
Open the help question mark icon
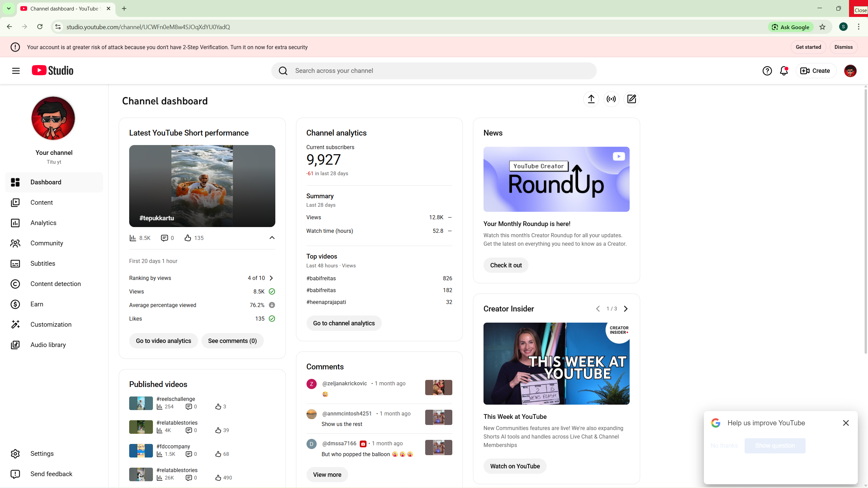[x=767, y=71]
